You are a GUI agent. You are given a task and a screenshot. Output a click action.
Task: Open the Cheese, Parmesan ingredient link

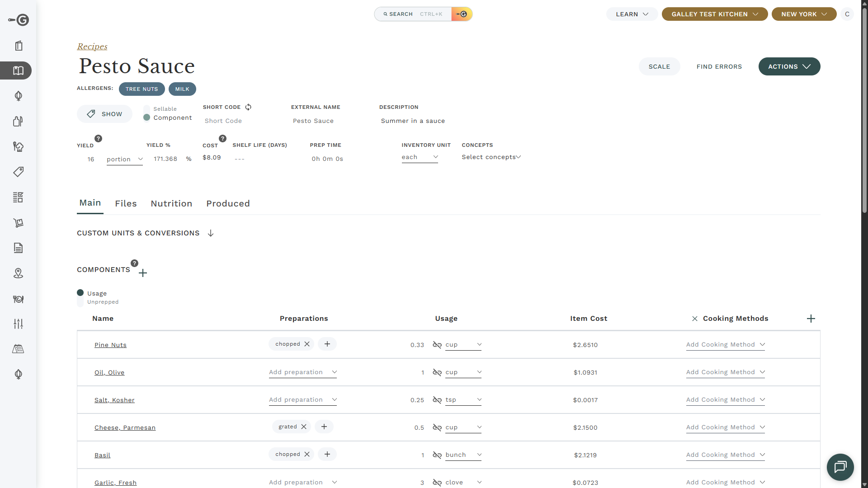[125, 427]
